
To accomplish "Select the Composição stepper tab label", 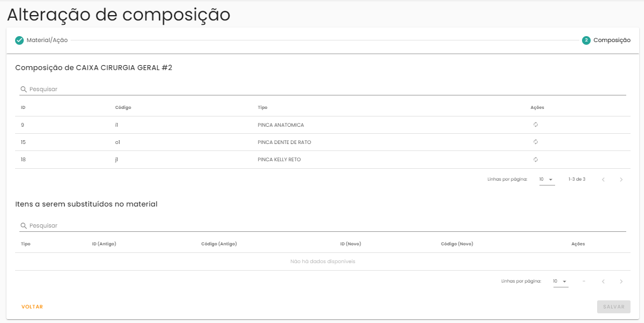I will pos(612,40).
